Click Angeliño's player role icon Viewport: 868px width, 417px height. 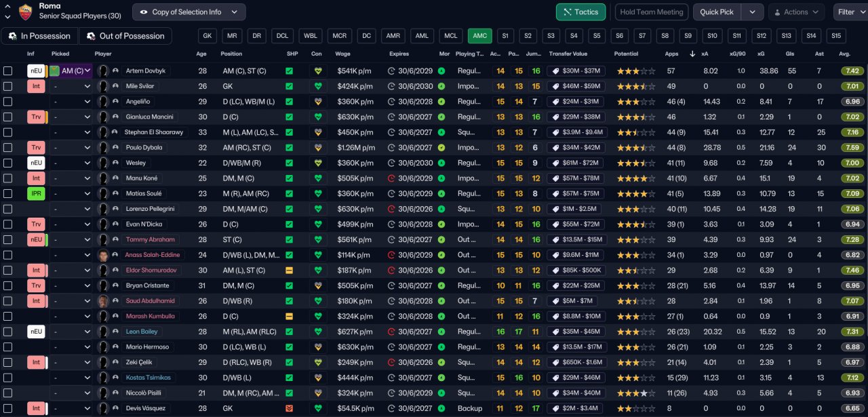click(115, 101)
